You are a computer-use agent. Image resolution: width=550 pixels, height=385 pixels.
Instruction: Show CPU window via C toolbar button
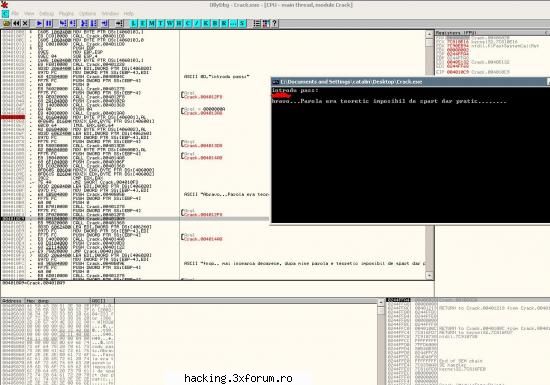click(x=188, y=23)
